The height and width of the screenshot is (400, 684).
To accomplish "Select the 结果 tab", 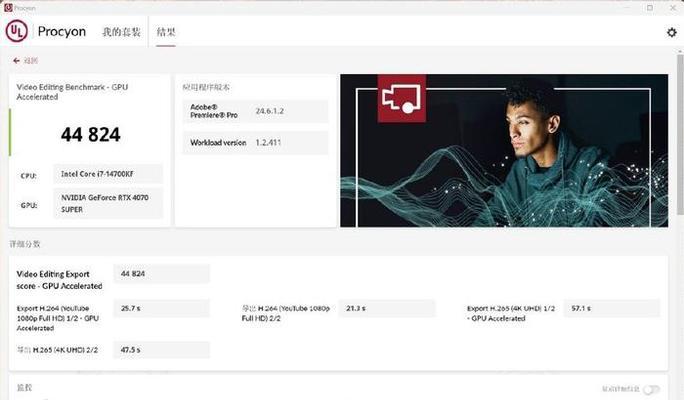I will tap(166, 32).
